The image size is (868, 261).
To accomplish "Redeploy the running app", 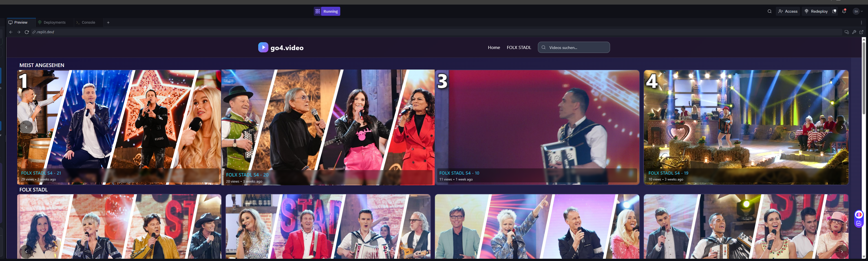I will (816, 12).
